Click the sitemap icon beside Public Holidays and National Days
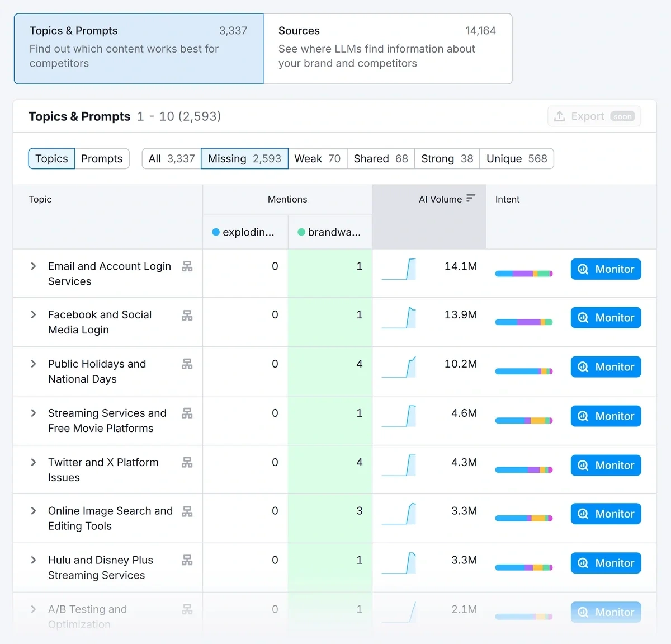The height and width of the screenshot is (644, 671). click(x=187, y=364)
